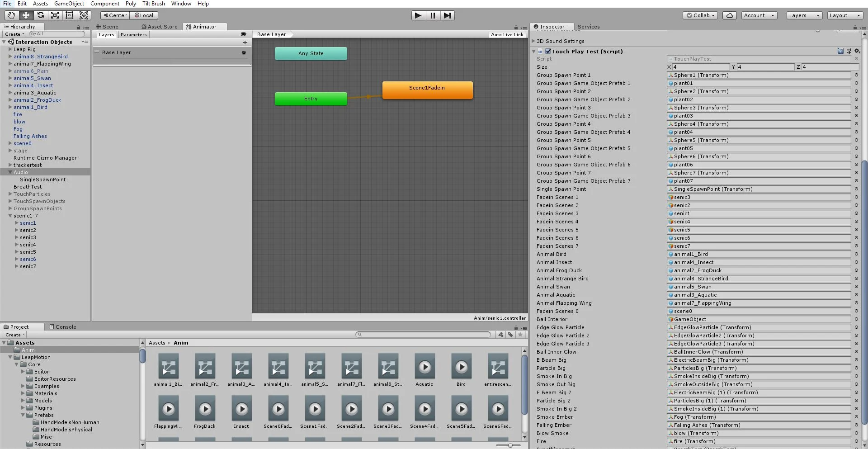Toggle Animator panel lock icon
Image resolution: width=868 pixels, height=449 pixels.
(516, 27)
